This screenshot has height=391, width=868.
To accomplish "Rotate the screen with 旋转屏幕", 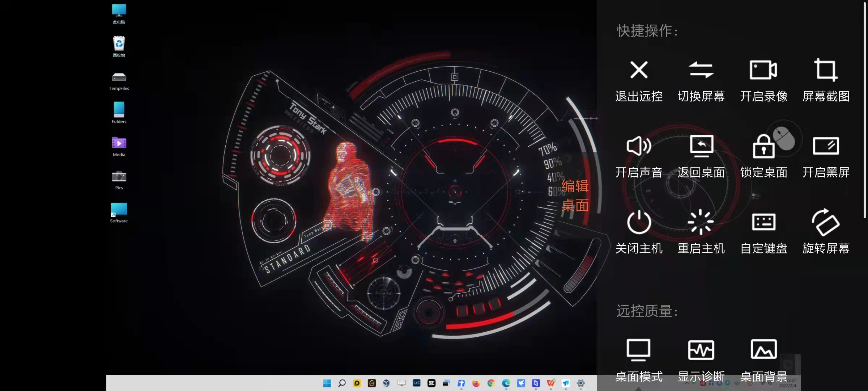I will 826,232.
